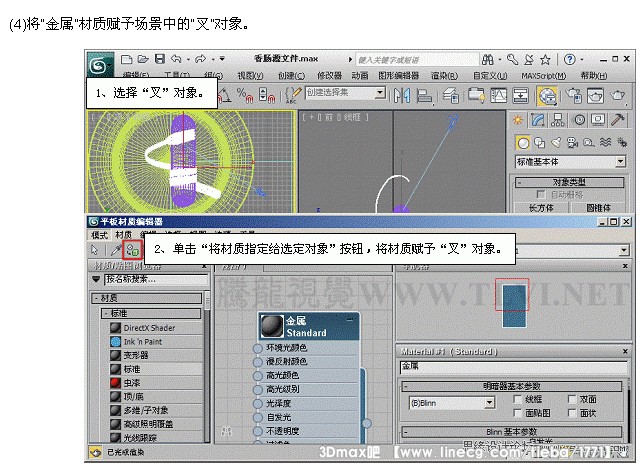Click the Rendered Frame Window icon
640x469 pixels.
click(595, 96)
